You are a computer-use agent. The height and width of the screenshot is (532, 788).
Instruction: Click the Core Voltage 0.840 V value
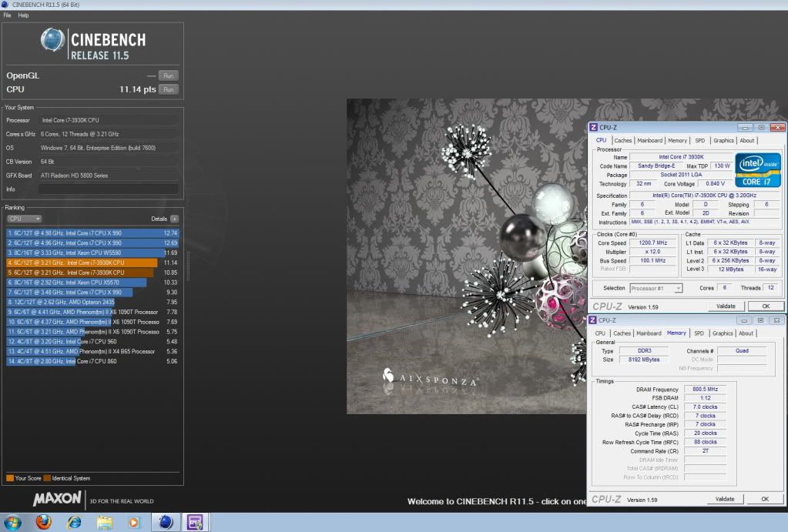click(715, 184)
